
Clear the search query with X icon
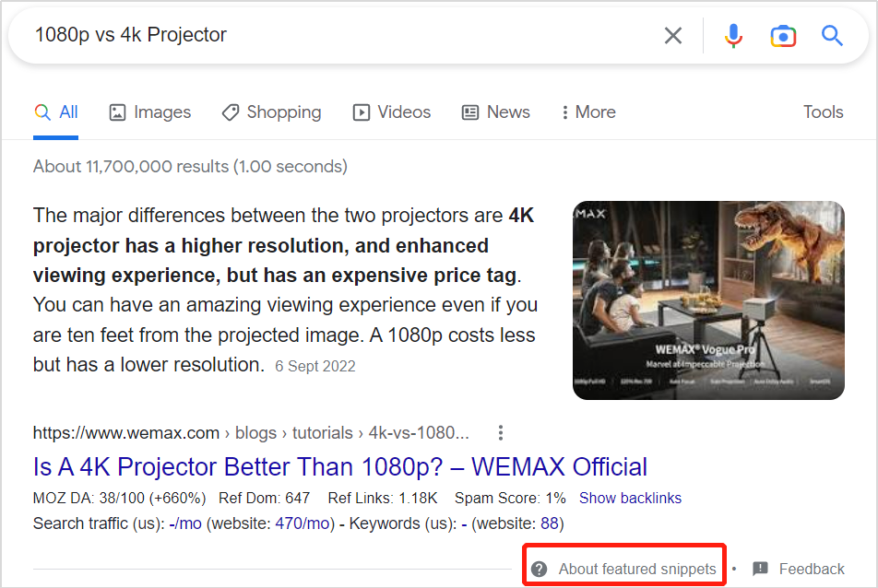click(673, 36)
